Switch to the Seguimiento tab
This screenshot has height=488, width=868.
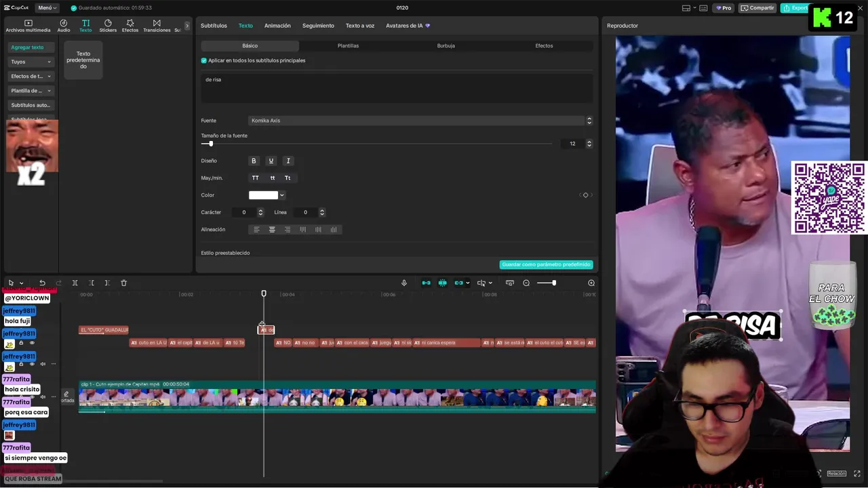pyautogui.click(x=318, y=26)
